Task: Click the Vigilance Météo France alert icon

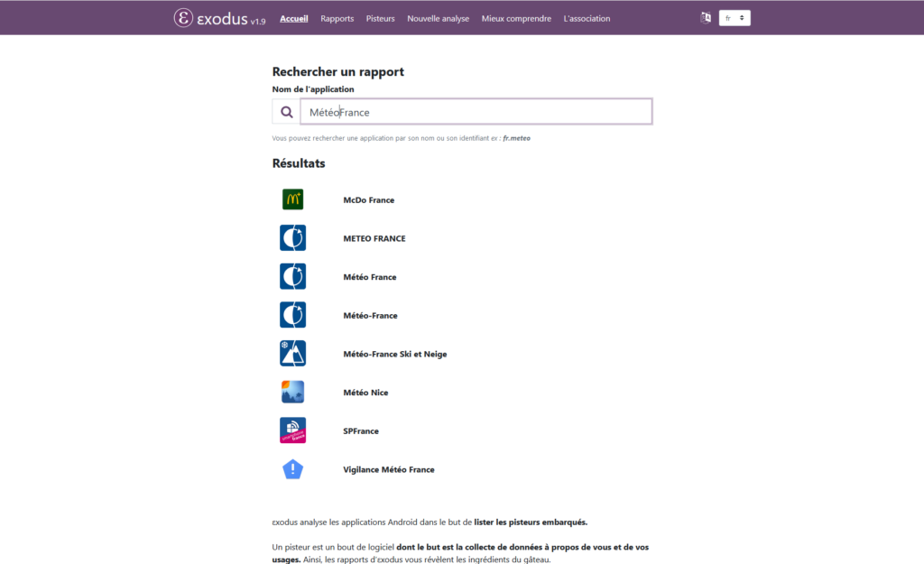Action: point(293,469)
